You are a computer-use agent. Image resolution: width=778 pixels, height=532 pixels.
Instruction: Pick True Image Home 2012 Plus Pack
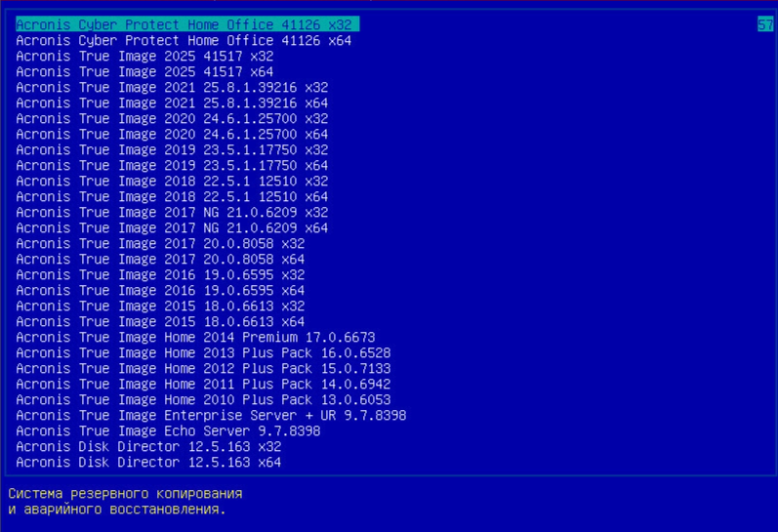click(x=203, y=369)
